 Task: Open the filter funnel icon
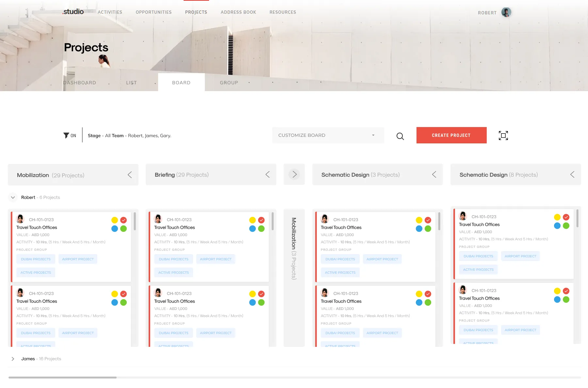click(x=66, y=135)
